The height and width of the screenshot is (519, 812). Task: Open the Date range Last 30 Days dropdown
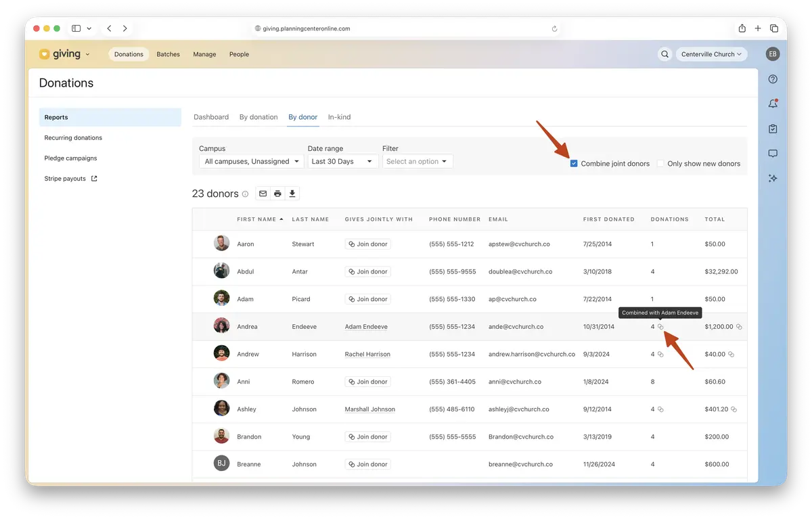coord(342,162)
